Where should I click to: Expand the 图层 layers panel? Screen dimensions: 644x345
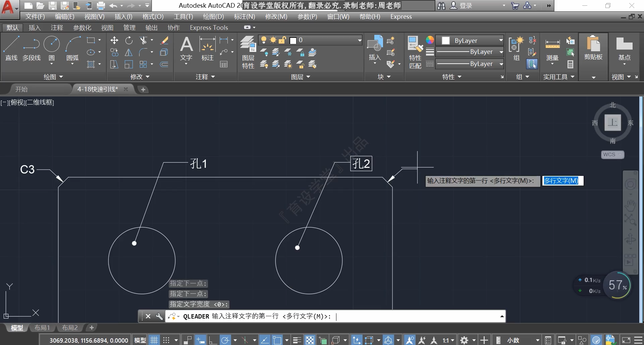point(301,77)
